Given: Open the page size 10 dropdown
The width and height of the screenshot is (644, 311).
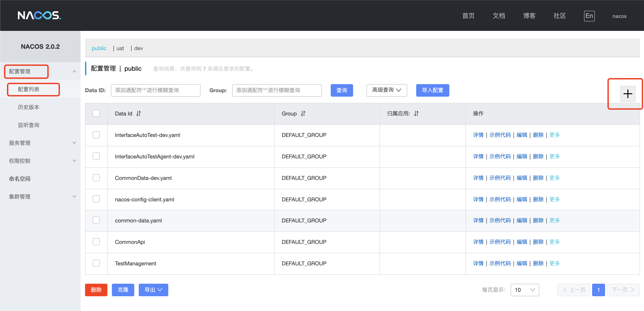Looking at the screenshot, I should click(x=525, y=290).
